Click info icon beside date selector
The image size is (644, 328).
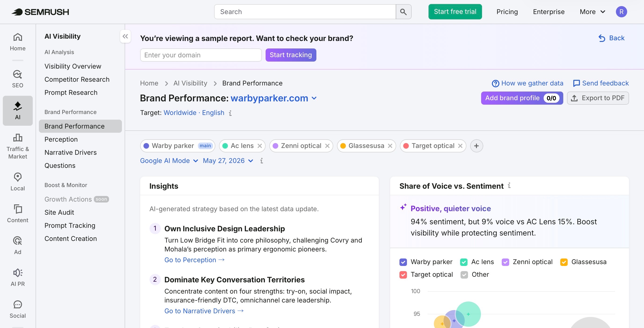(261, 161)
